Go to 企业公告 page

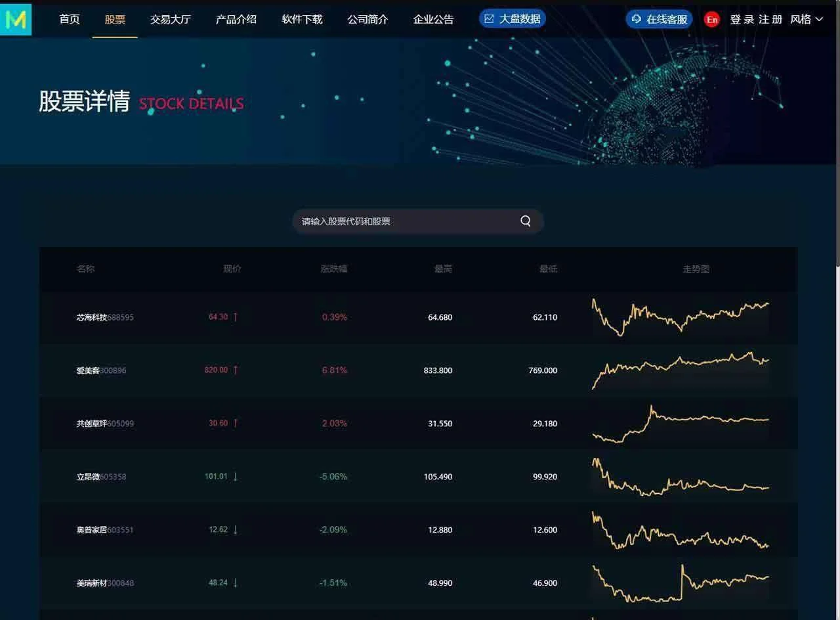point(433,19)
